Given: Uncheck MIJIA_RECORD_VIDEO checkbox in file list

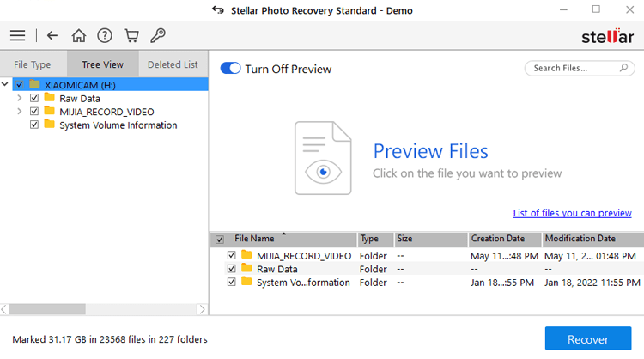Looking at the screenshot, I should [232, 255].
